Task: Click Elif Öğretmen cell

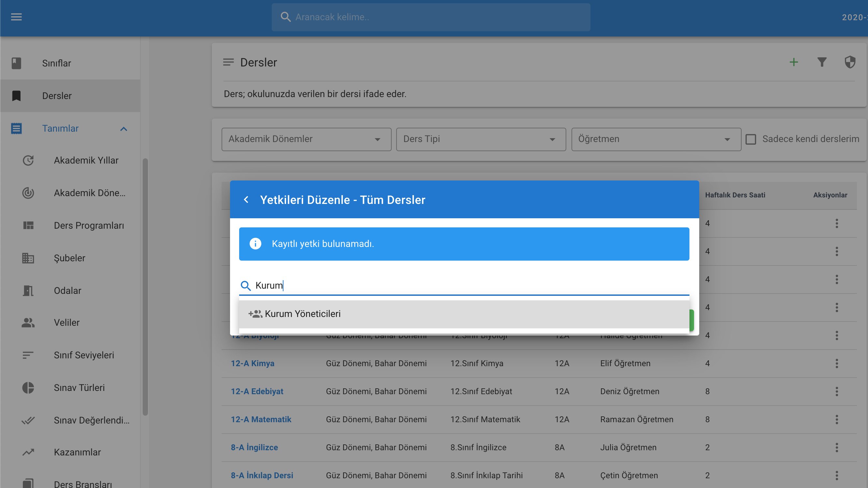Action: coord(625,363)
